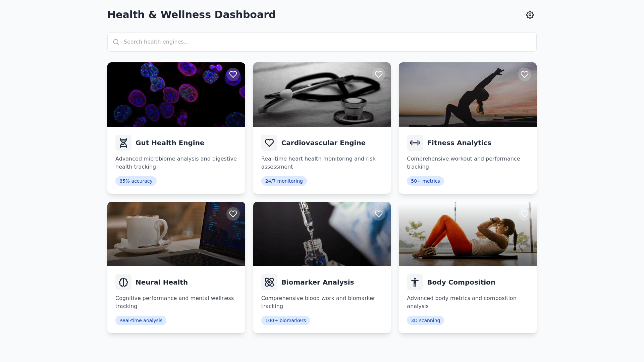This screenshot has height=362, width=644.
Task: Favorite the Fitness Analytics card
Action: point(524,74)
